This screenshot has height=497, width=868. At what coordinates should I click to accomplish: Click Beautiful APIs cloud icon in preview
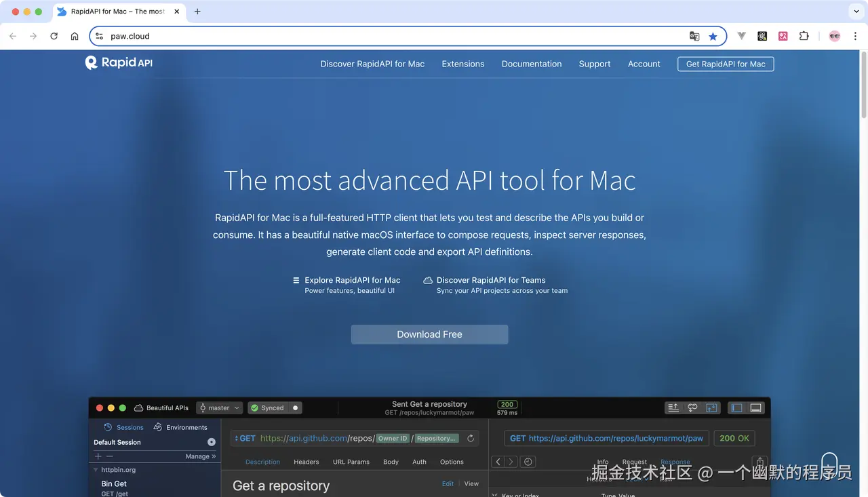[x=138, y=408]
